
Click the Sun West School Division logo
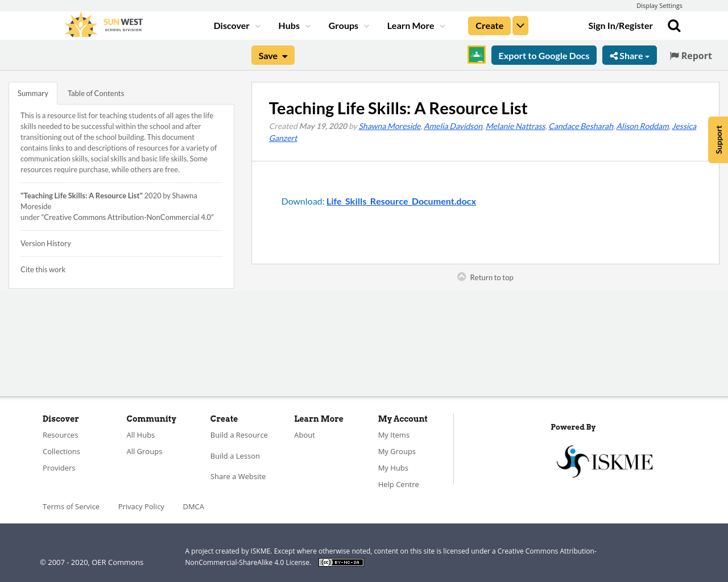103,24
